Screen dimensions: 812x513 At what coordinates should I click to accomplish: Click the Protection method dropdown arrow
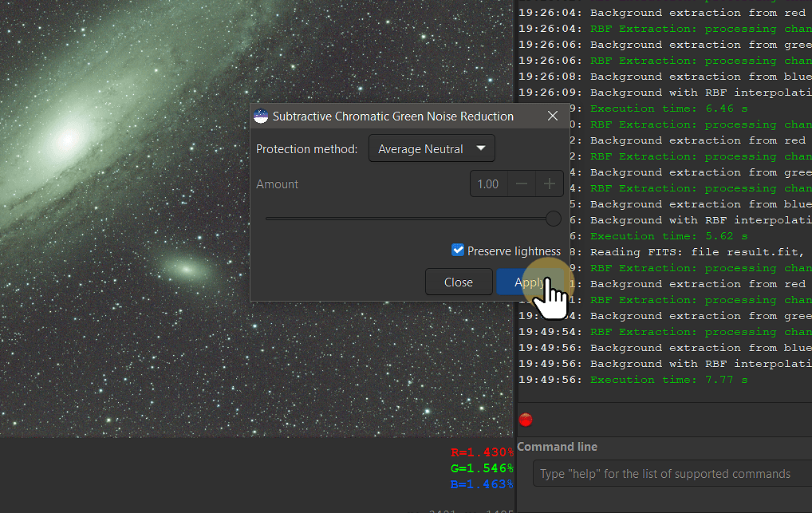(x=481, y=148)
